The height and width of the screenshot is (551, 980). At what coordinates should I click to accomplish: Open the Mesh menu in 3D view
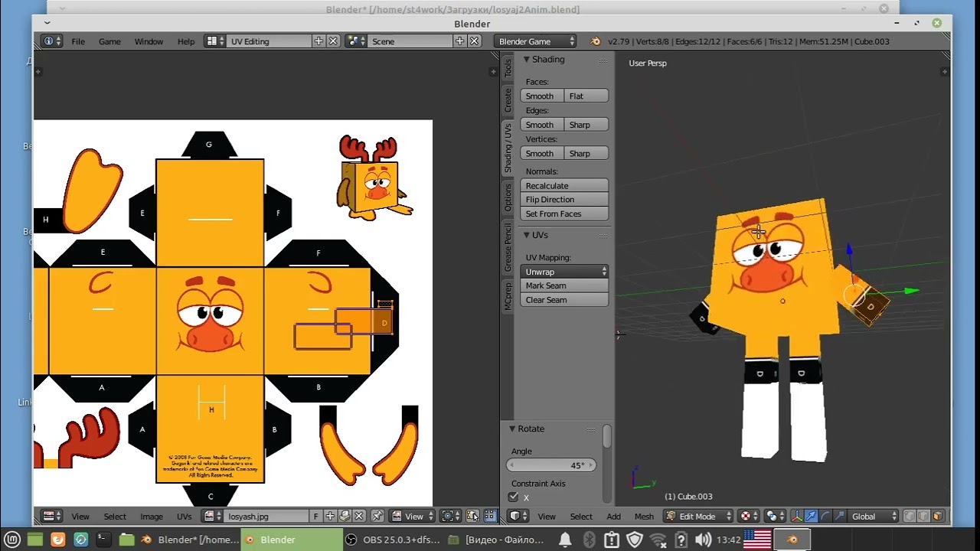coord(644,517)
